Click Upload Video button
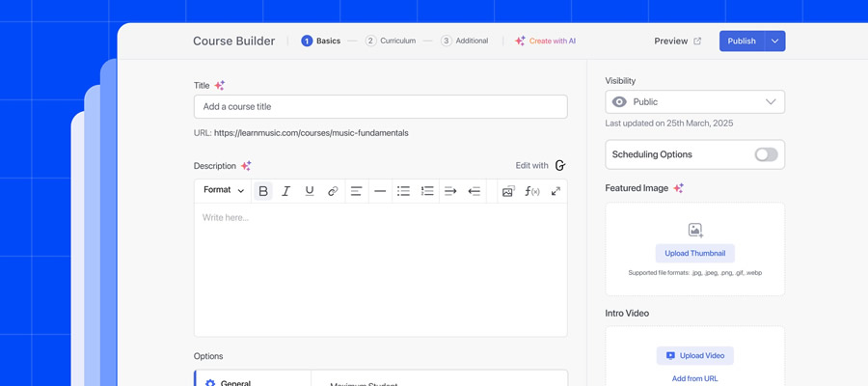Screen dimensions: 868x386 point(695,355)
